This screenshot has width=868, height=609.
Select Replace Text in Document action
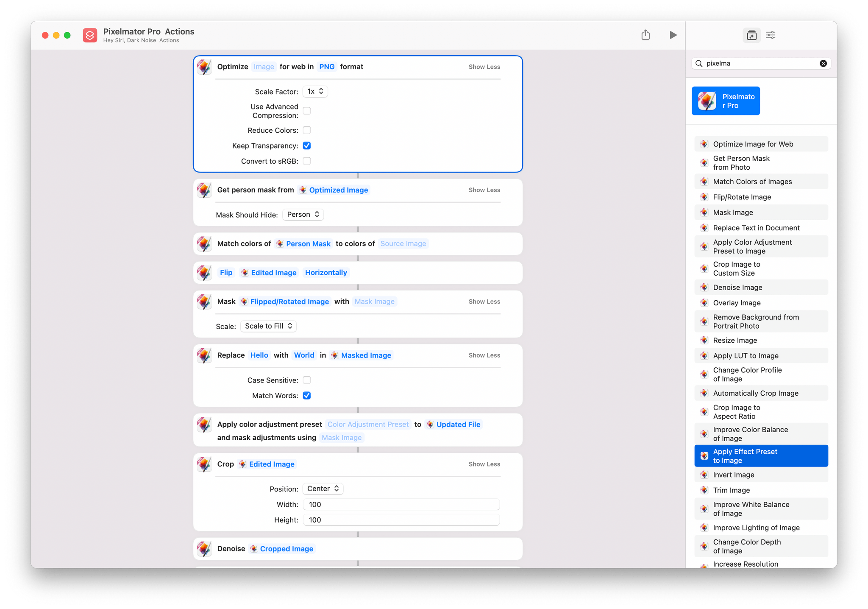coord(761,228)
